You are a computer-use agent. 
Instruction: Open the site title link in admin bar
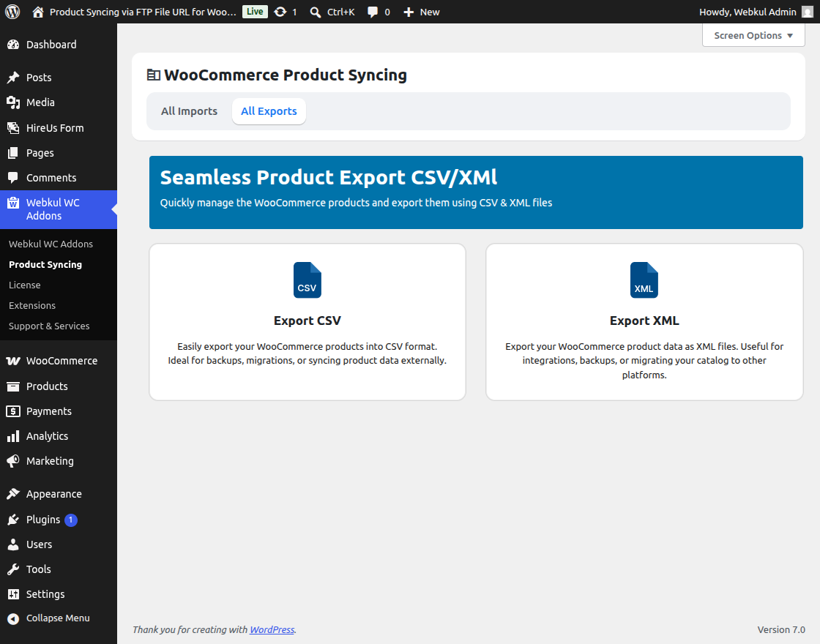click(143, 12)
